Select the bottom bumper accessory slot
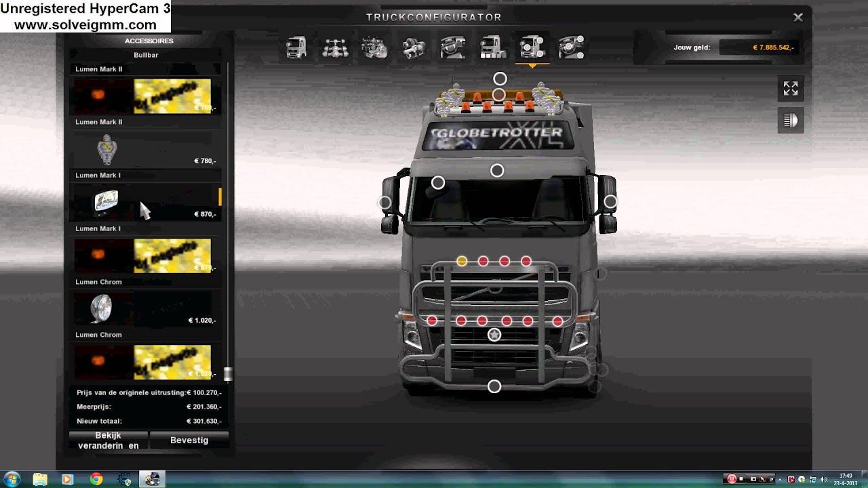 coord(494,386)
